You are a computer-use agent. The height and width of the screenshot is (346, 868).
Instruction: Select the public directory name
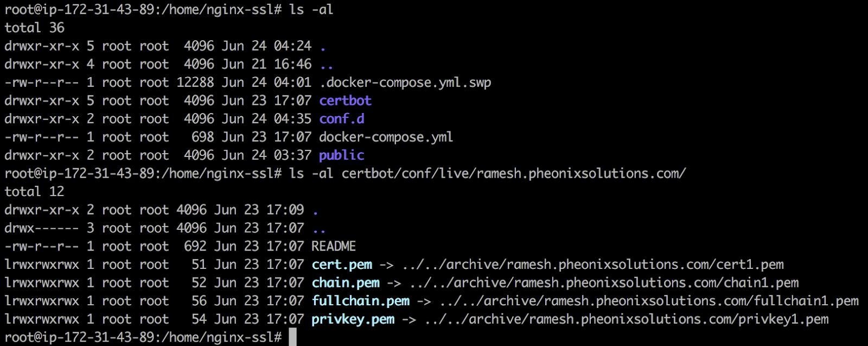(x=341, y=156)
